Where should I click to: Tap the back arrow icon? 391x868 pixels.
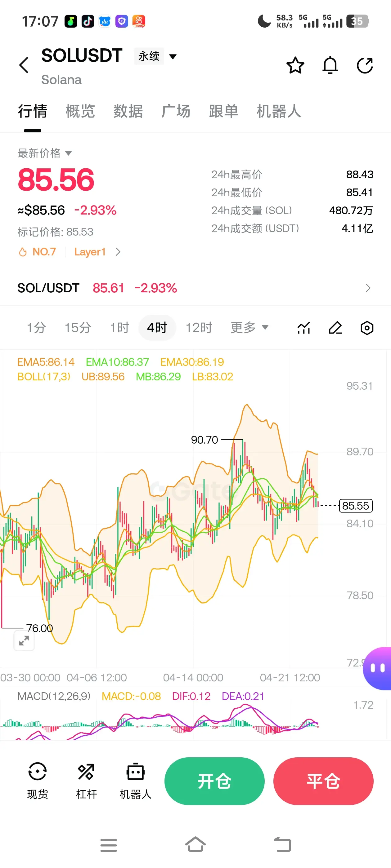click(x=24, y=65)
